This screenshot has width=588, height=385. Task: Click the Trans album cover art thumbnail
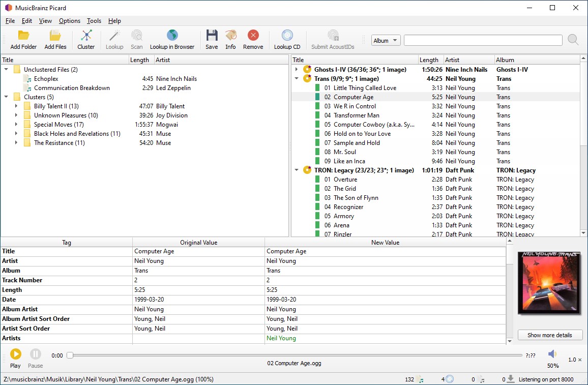pyautogui.click(x=549, y=283)
